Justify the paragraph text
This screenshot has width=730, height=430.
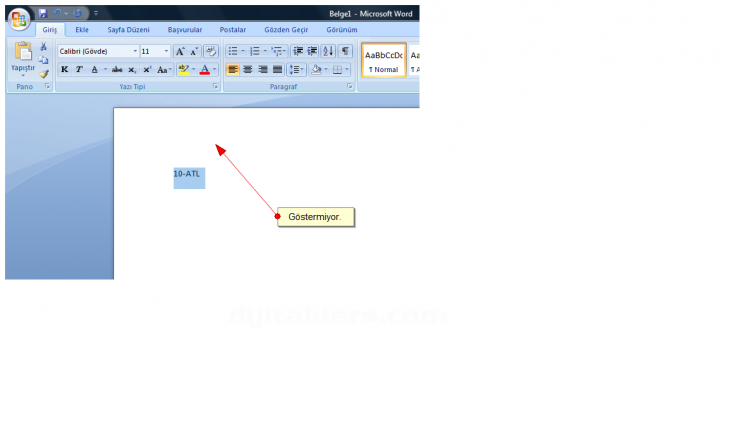coord(277,69)
